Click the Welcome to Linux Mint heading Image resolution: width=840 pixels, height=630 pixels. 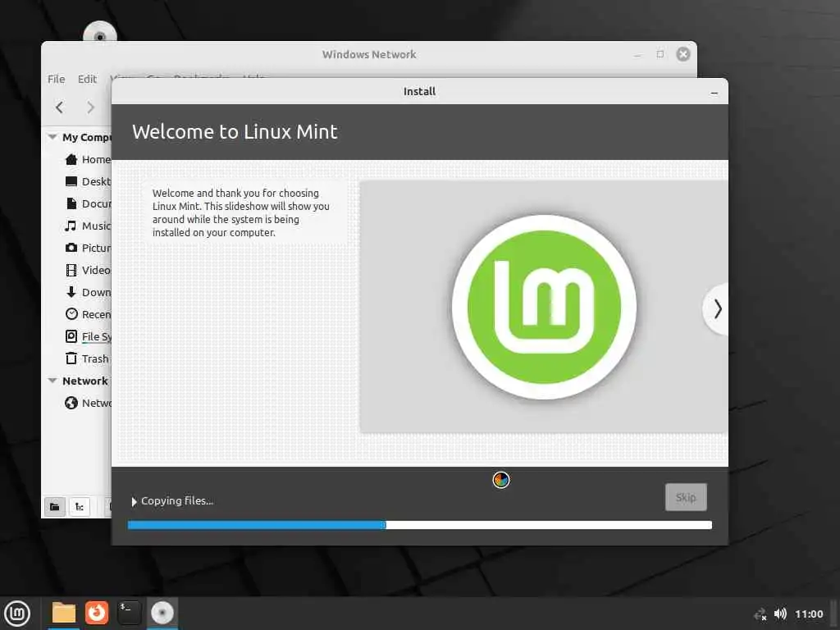point(235,132)
